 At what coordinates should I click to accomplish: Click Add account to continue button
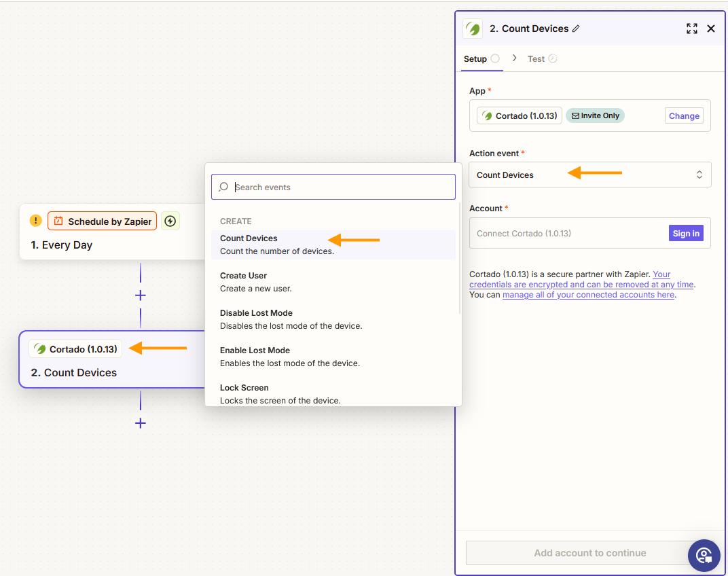point(589,553)
